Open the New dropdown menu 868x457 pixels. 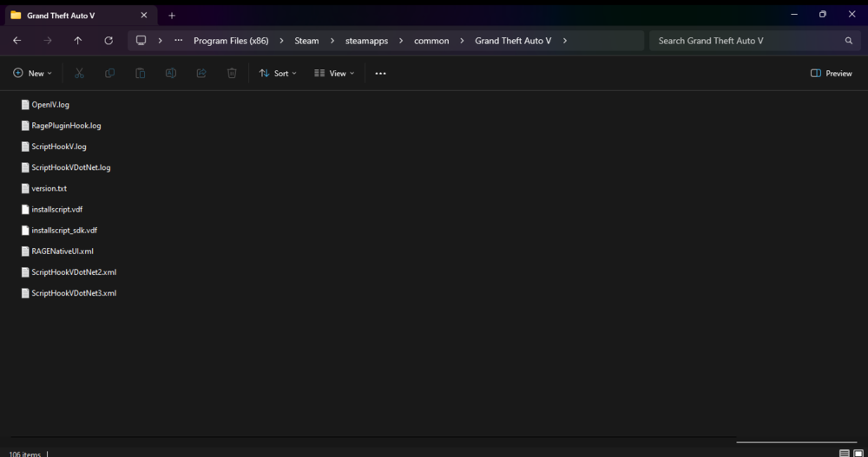33,73
